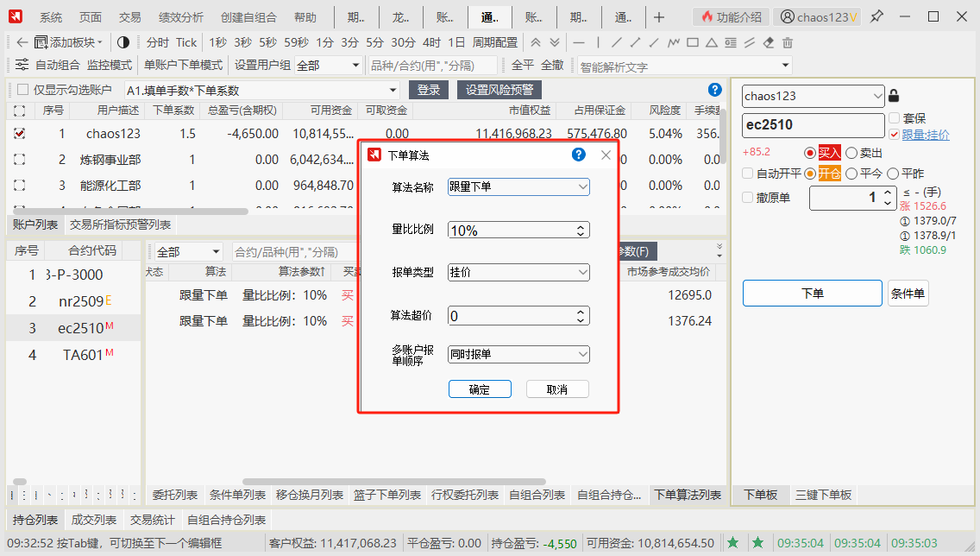Click the trash delete-drawings icon
The image size is (980, 556).
pyautogui.click(x=788, y=42)
